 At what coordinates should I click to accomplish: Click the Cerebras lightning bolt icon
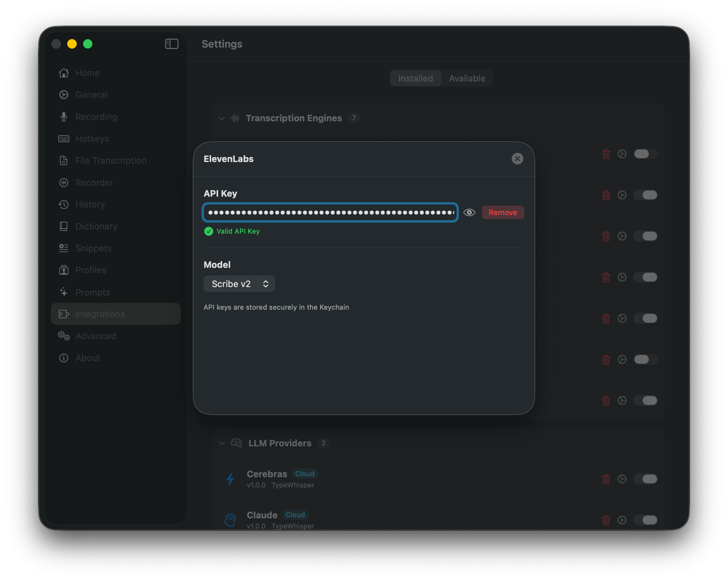[230, 479]
